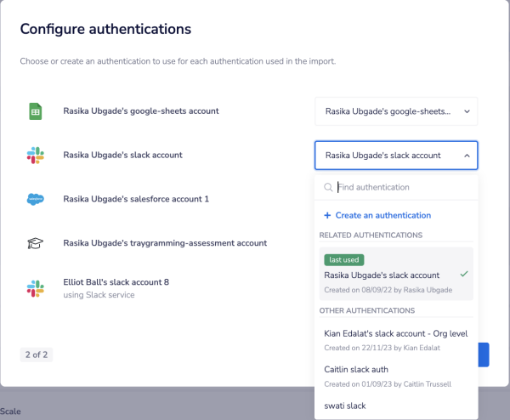The height and width of the screenshot is (420, 510).
Task: Click the blue button at the dialog's right edge
Action: tap(484, 355)
